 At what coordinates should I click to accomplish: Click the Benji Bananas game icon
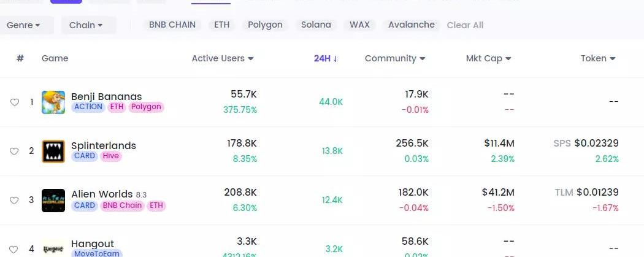tap(53, 102)
